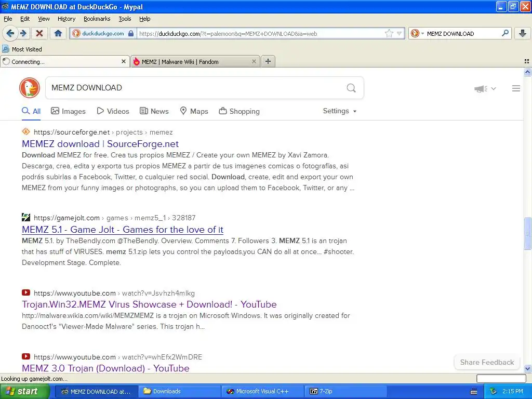The image size is (532, 399).
Task: Click YouTube favicon for whEfx2WmDRE result
Action: 26,356
